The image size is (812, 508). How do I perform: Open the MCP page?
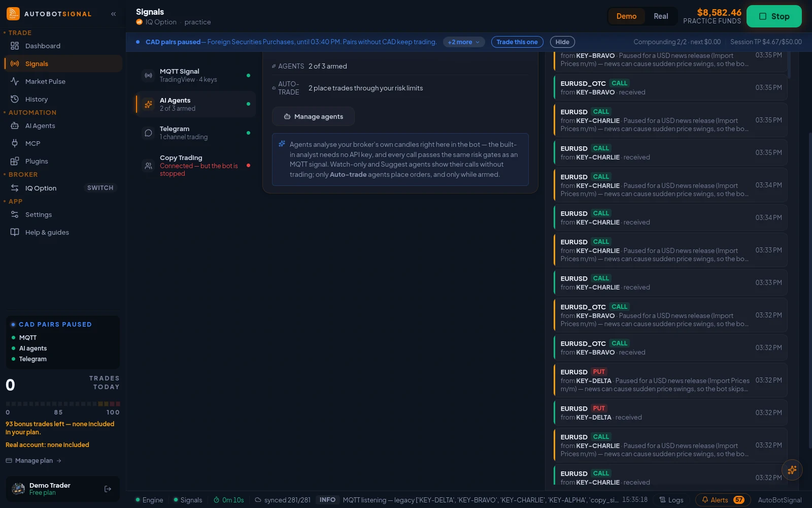coord(63,143)
